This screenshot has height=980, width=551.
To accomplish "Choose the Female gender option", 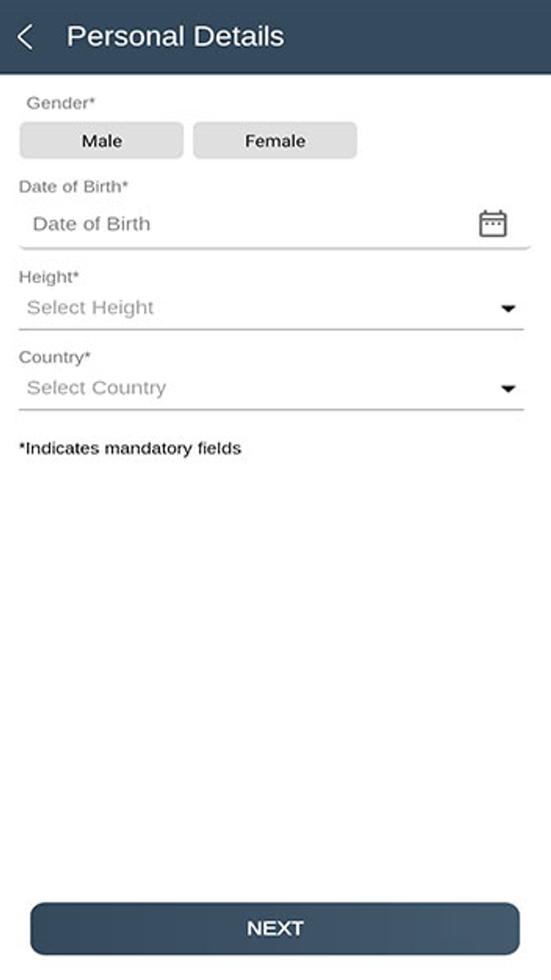I will [x=275, y=140].
